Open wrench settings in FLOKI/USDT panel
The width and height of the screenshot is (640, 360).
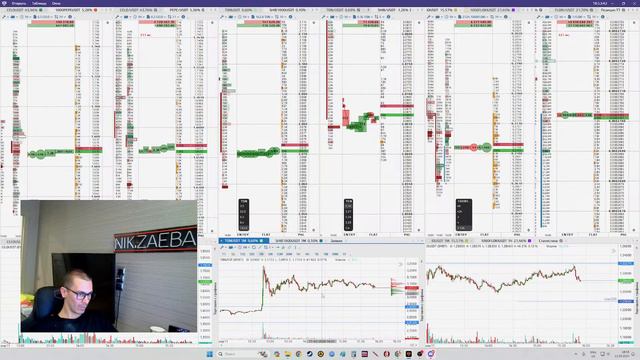(x=539, y=17)
